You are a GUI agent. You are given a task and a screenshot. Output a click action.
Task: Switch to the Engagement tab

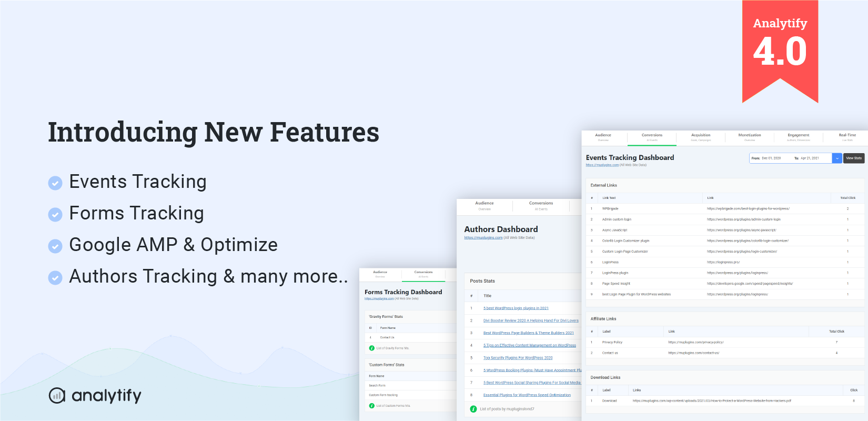(799, 137)
